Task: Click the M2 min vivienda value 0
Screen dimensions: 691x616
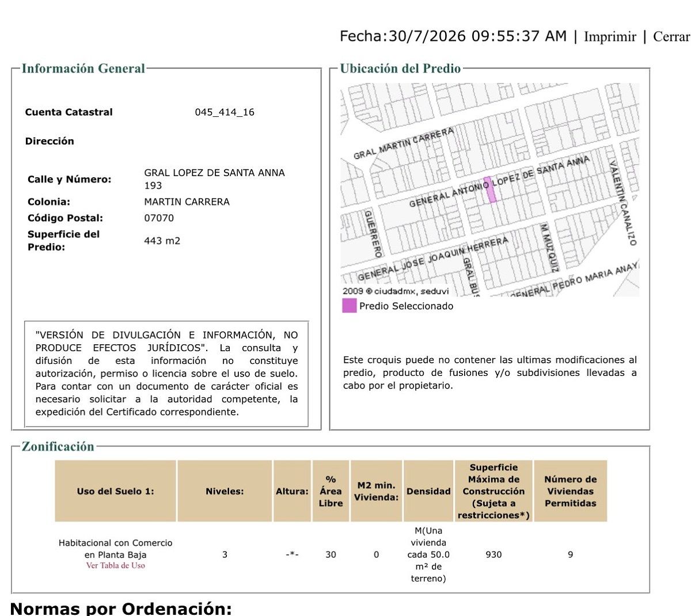Action: tap(376, 554)
